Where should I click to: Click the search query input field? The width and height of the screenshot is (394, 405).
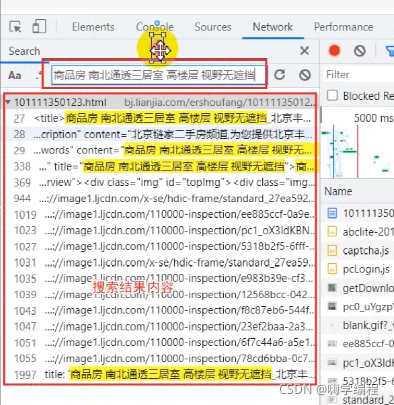(159, 75)
